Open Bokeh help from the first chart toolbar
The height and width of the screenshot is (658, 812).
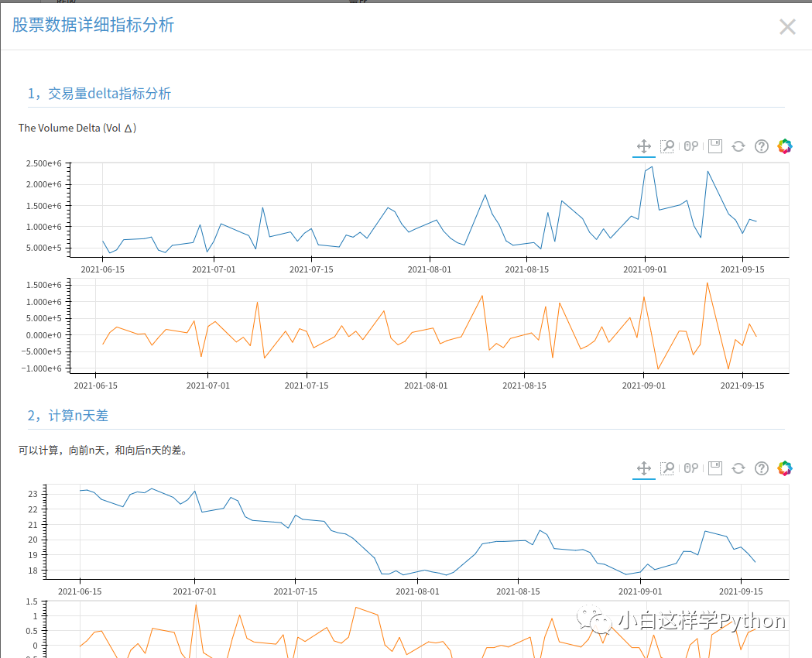(761, 146)
